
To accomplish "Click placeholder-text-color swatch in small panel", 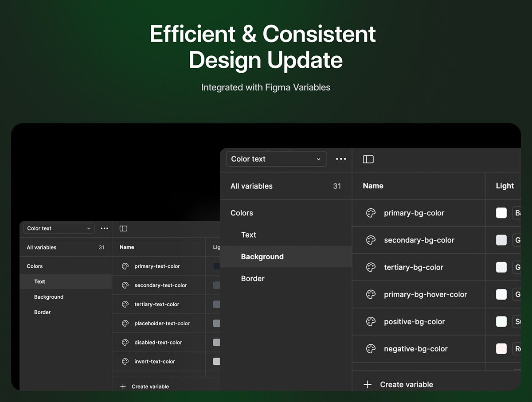I will point(216,324).
